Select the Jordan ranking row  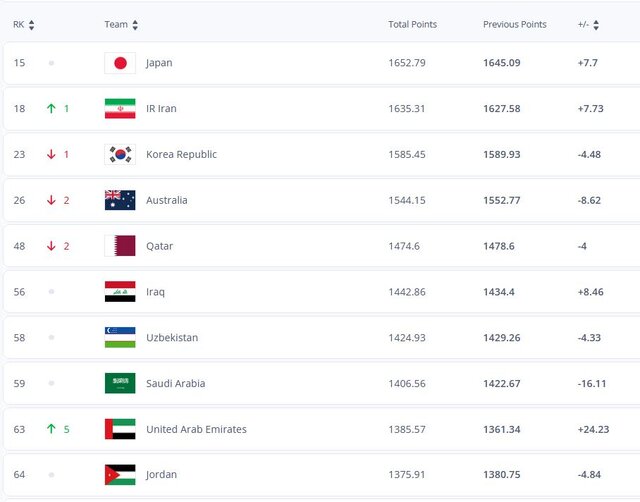pyautogui.click(x=320, y=475)
